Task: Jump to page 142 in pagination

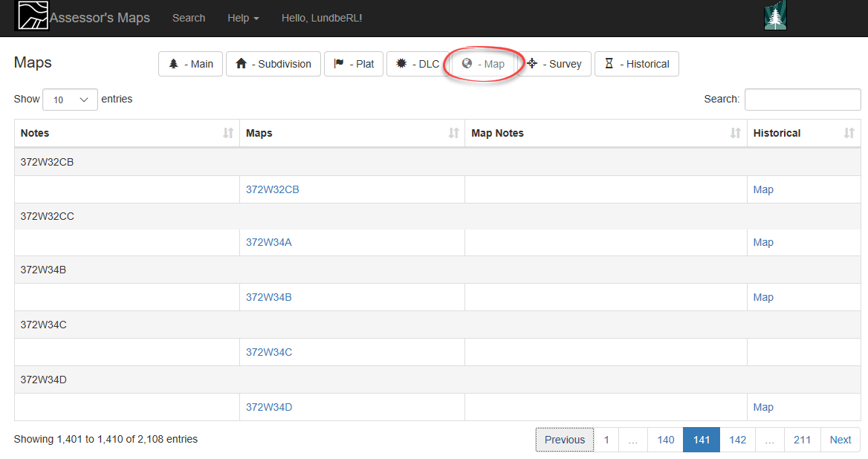Action: (x=737, y=440)
